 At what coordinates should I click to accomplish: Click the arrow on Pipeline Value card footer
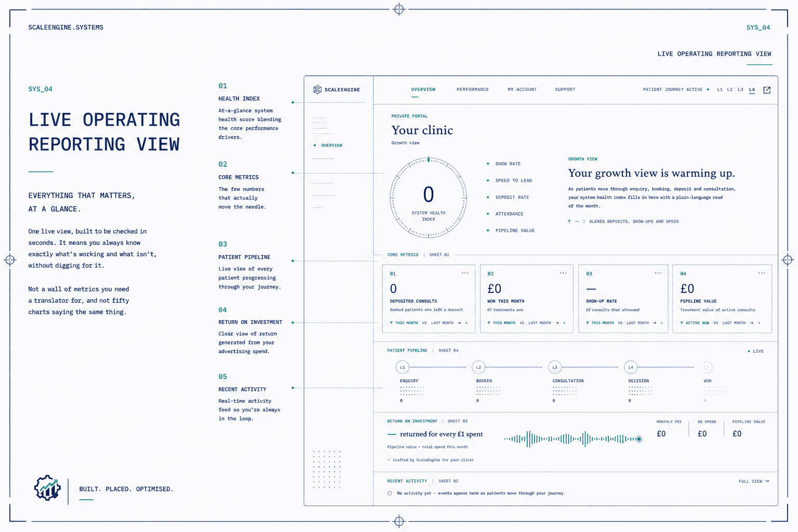[751, 323]
